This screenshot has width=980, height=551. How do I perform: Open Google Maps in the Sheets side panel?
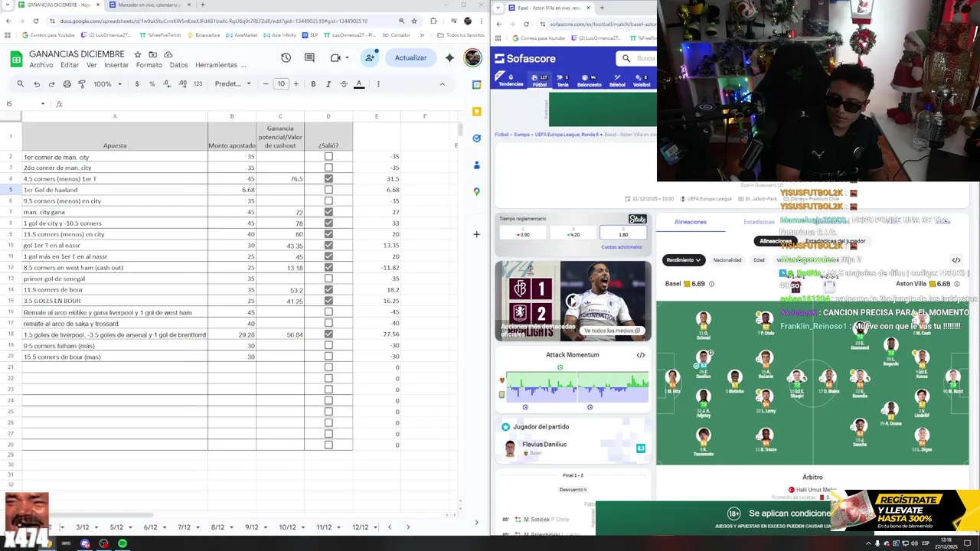[476, 192]
